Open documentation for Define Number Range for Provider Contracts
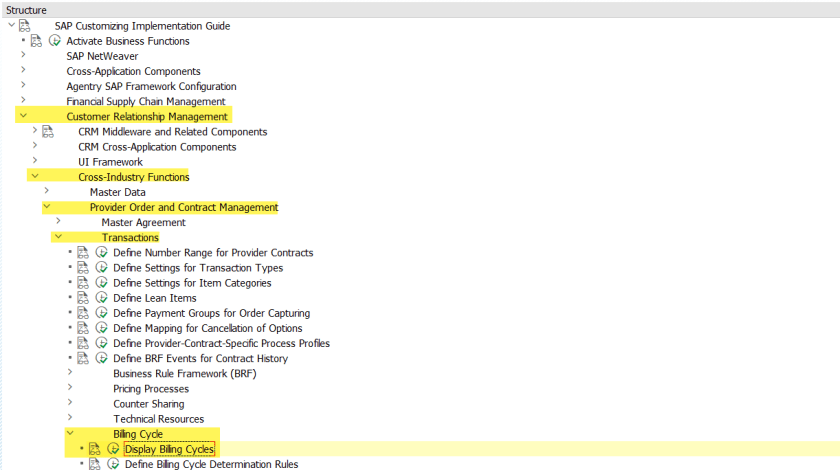Image resolution: width=840 pixels, height=470 pixels. pos(83,252)
